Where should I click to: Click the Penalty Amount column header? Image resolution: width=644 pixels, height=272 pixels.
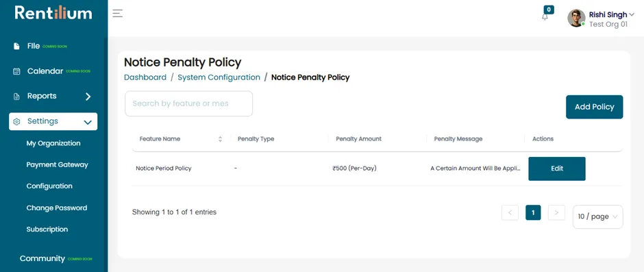(358, 139)
